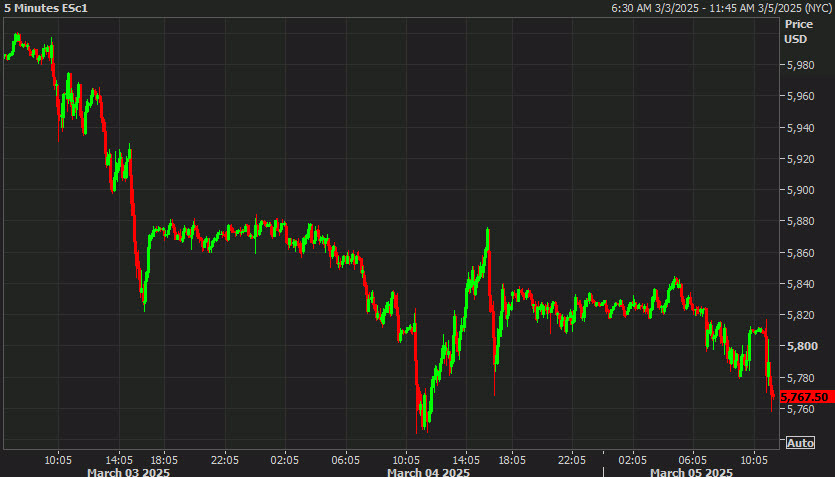The width and height of the screenshot is (835, 477).
Task: Click the first 18:05 time axis label
Action: [x=164, y=459]
